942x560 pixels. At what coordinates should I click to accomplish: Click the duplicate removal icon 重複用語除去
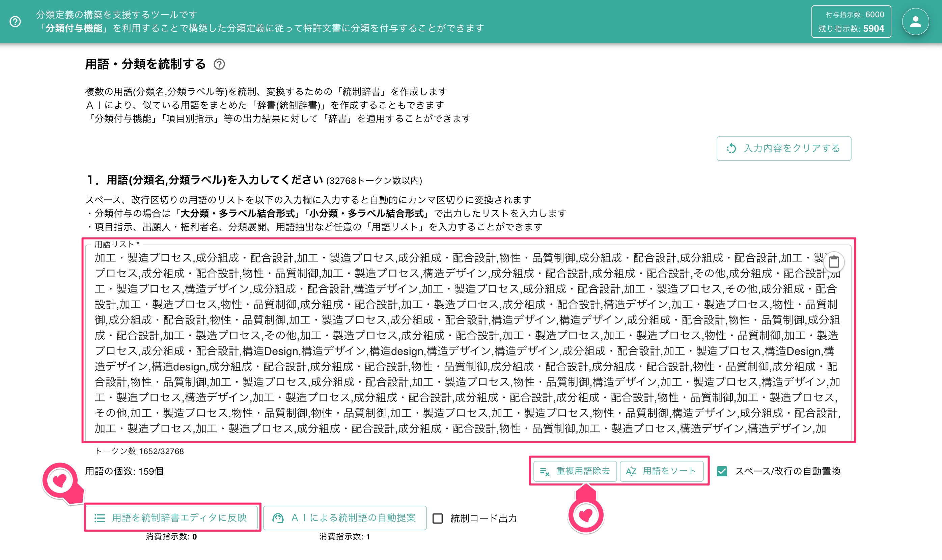pos(545,471)
